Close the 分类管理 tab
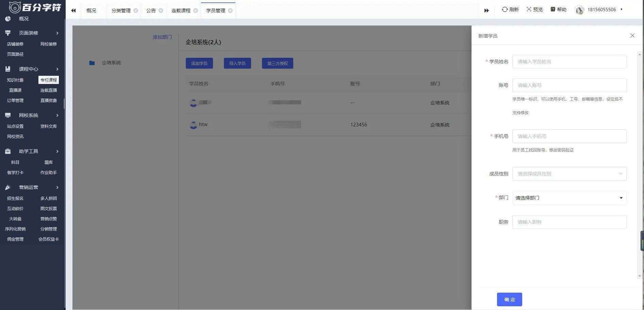644x310 pixels. pos(136,11)
